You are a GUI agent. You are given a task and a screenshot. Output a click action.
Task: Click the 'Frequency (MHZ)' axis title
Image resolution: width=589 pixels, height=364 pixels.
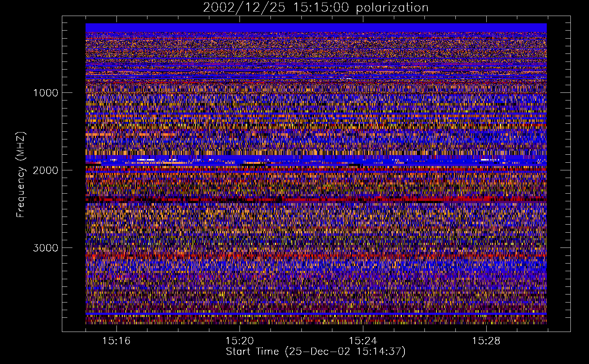tap(21, 175)
